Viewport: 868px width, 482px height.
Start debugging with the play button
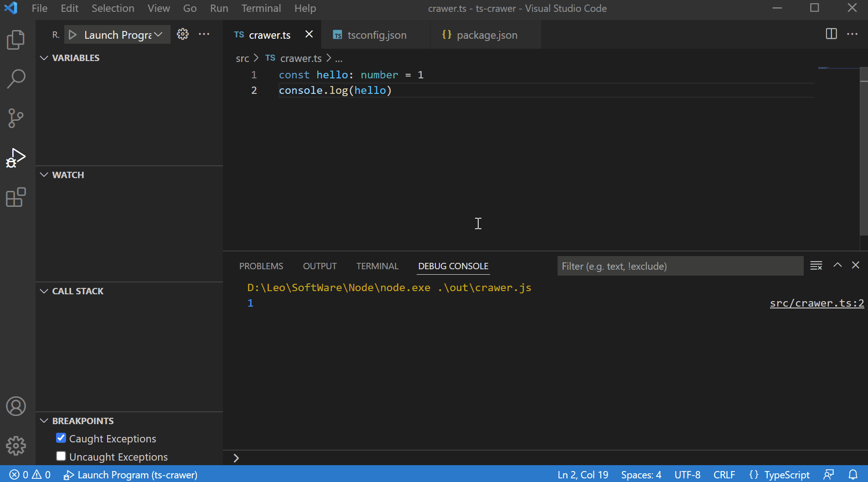tap(72, 34)
